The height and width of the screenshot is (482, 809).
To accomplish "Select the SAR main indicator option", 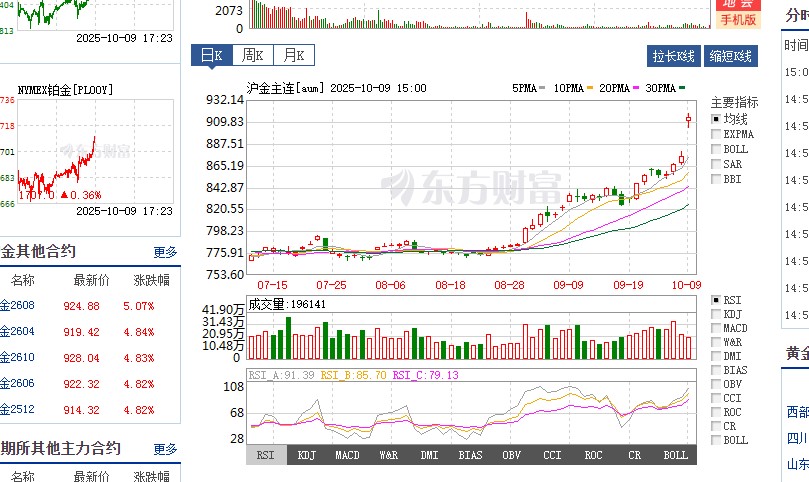I will 715,164.
